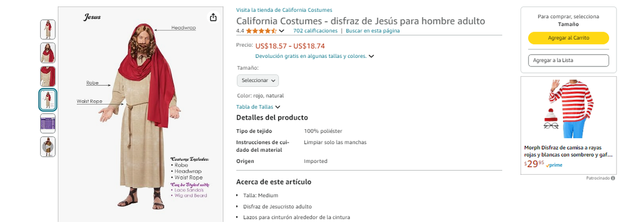
Task: Click Buscar en esta página link
Action: [372, 31]
